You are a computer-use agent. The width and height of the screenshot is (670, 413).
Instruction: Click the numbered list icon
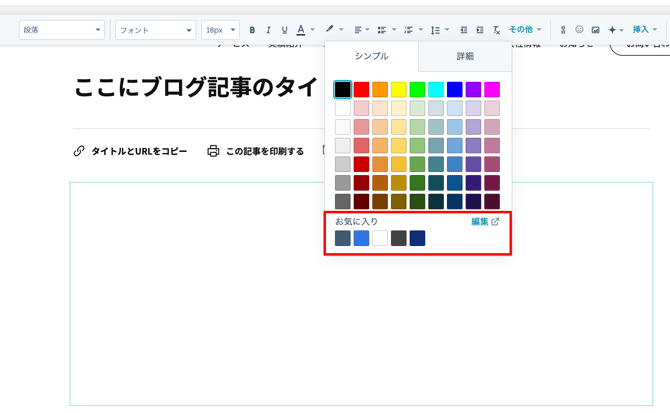click(x=408, y=30)
